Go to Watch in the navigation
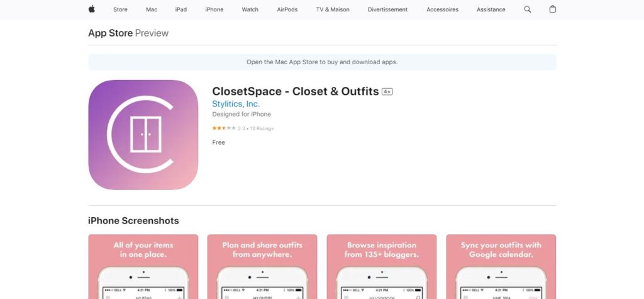This screenshot has height=299, width=644. (x=250, y=9)
